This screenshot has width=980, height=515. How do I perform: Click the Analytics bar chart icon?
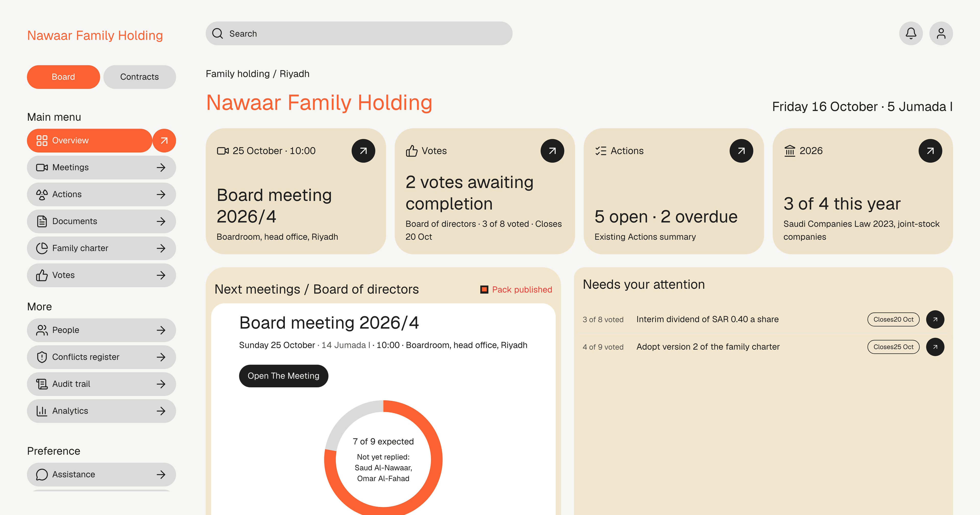tap(42, 411)
